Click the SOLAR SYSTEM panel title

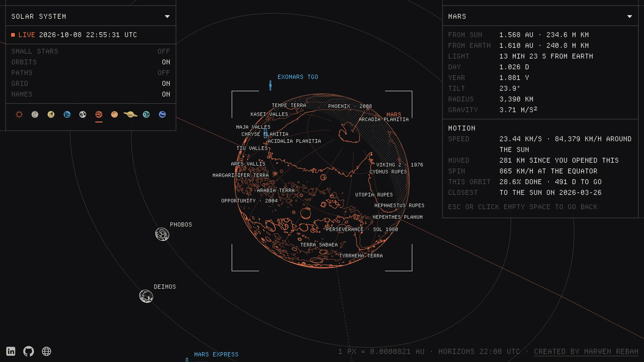(39, 17)
